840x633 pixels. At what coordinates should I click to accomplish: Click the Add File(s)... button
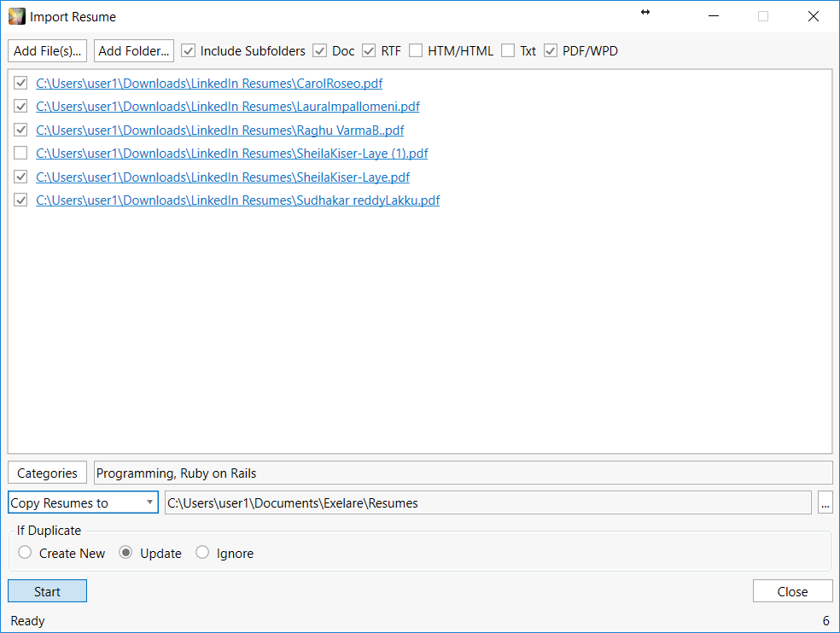(47, 51)
